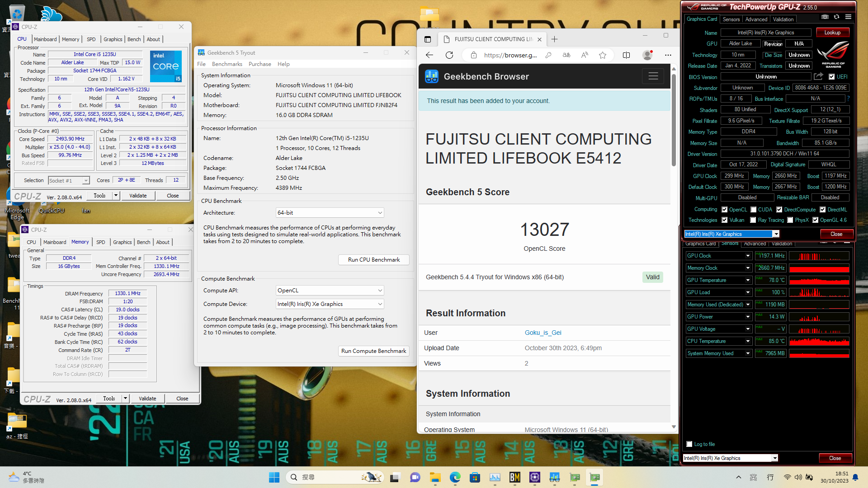This screenshot has height=488, width=868.
Task: Click the Lookup button in GPU-Z
Action: tap(832, 33)
